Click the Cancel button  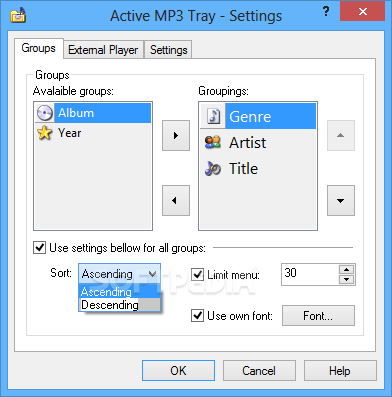pos(259,370)
